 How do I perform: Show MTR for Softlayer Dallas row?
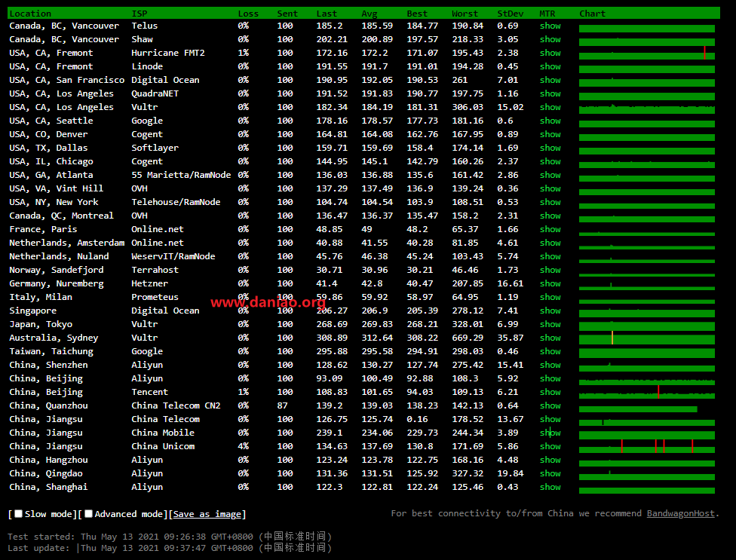click(x=550, y=148)
